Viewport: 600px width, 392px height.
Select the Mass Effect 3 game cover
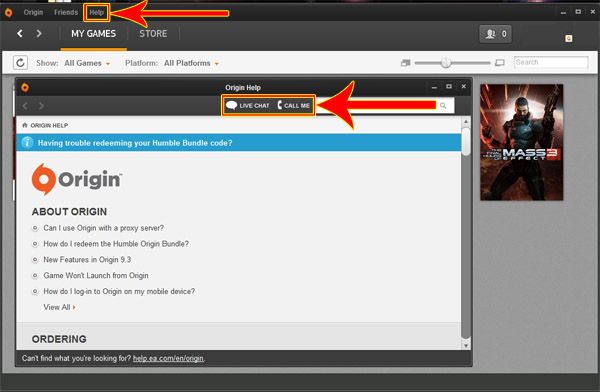coord(522,142)
